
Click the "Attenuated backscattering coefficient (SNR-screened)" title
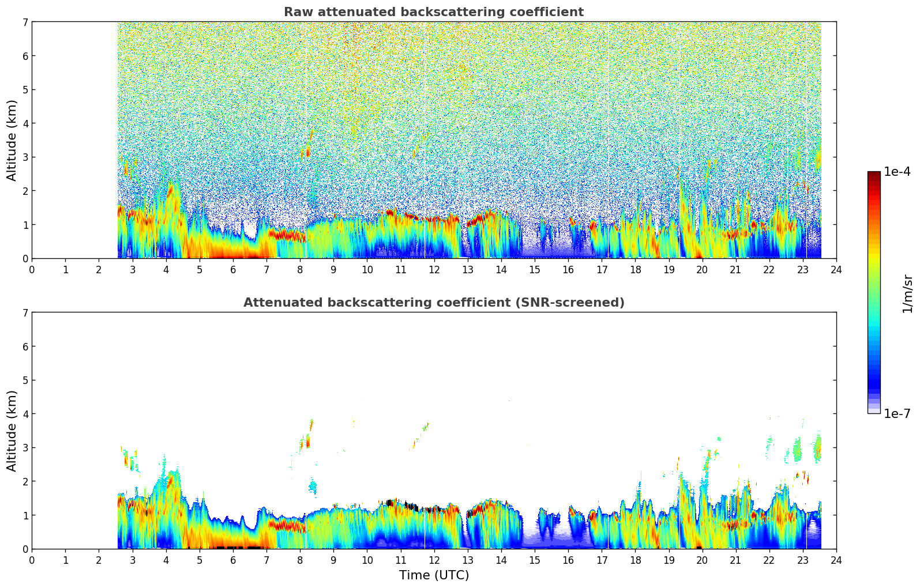pos(433,303)
